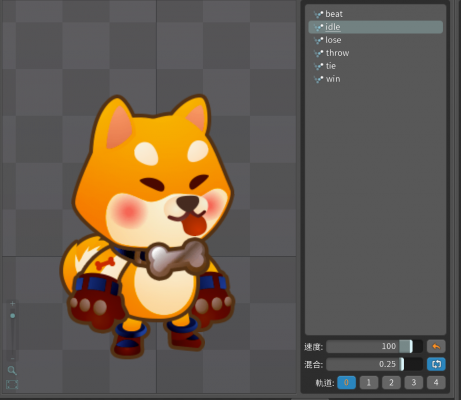Click the bone held by the dog
Image resolution: width=461 pixels, height=400 pixels.
(x=177, y=258)
